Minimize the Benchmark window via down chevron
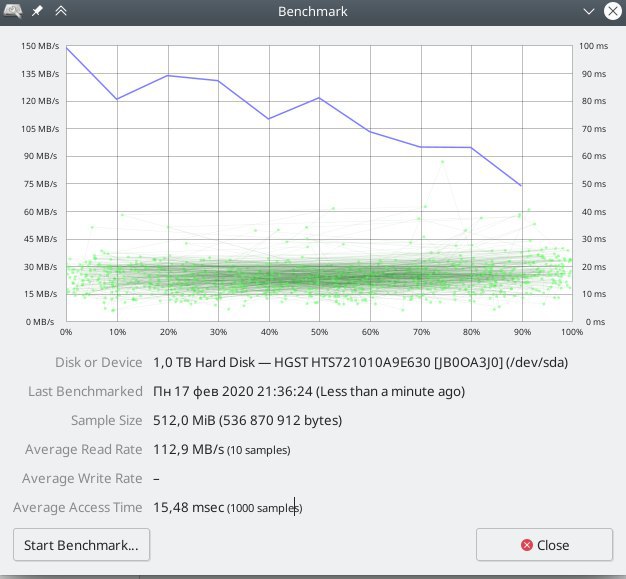626x579 pixels. pos(588,11)
